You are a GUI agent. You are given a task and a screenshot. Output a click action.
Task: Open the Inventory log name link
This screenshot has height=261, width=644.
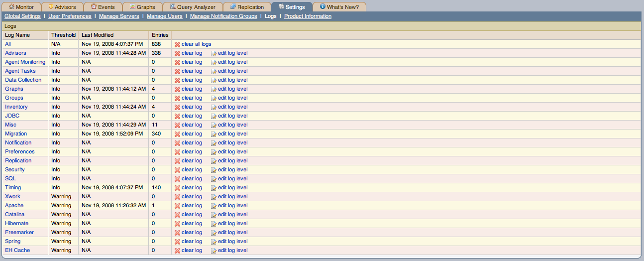coord(16,107)
